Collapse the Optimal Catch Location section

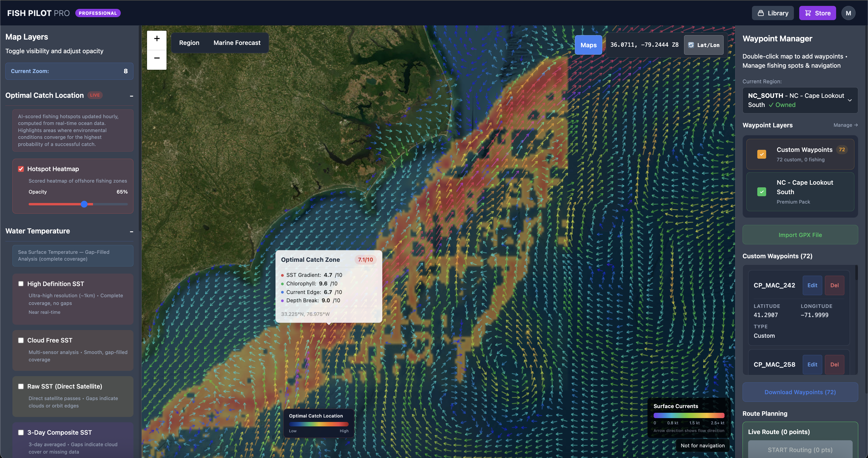coord(131,96)
